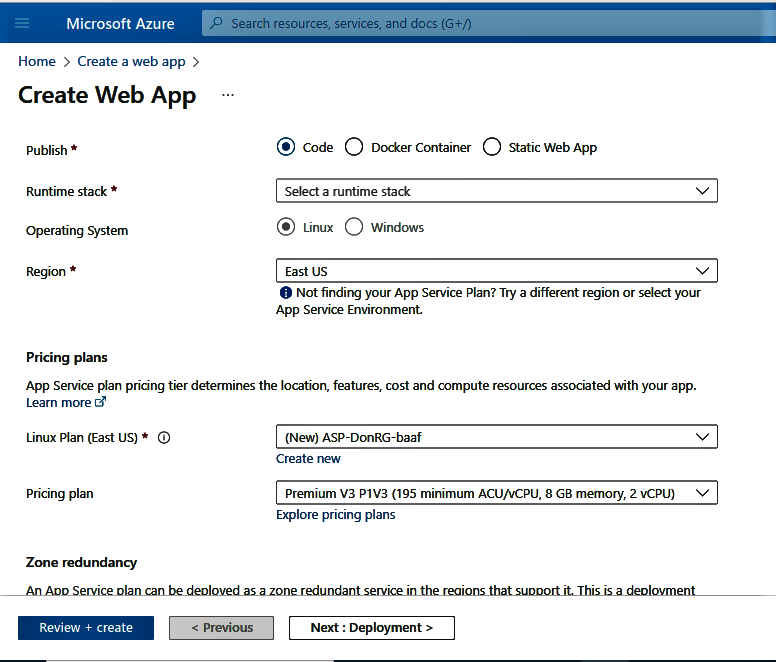This screenshot has height=662, width=776.
Task: Open the Pricing plan Premium V3 dropdown
Action: (x=496, y=493)
